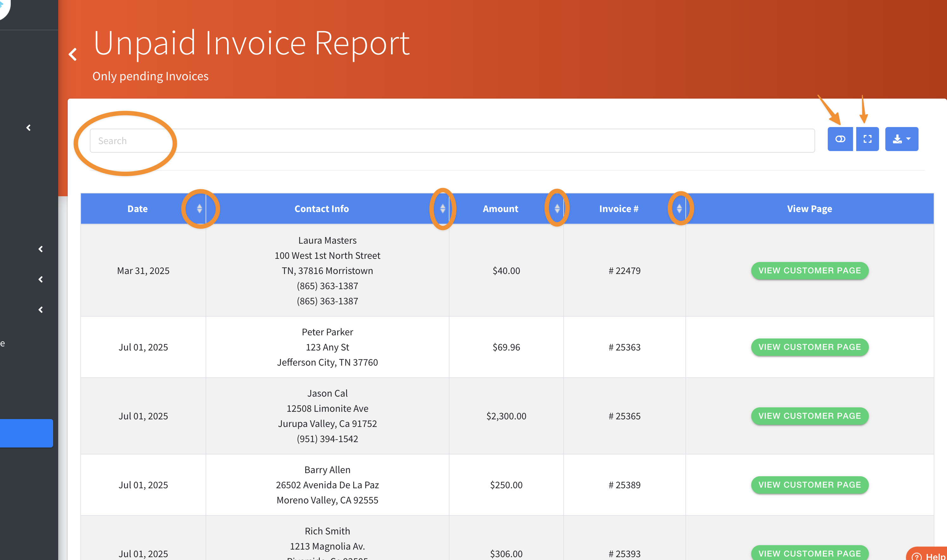View customer page for Jason Cal

point(809,416)
